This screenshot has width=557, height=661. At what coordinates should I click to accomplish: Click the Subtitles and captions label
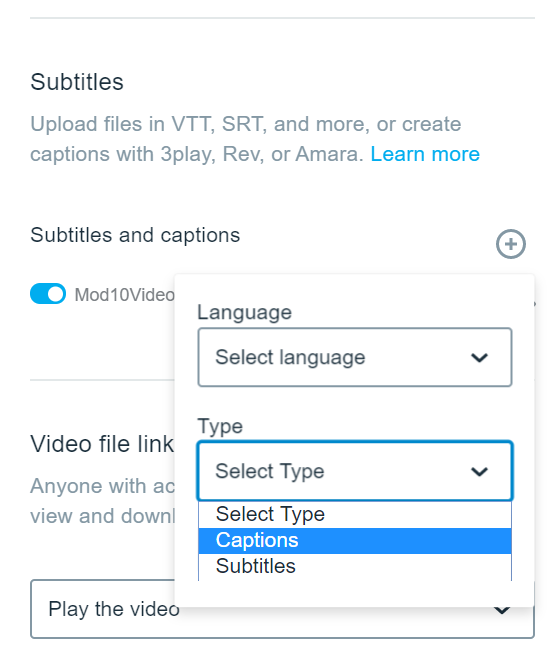135,235
